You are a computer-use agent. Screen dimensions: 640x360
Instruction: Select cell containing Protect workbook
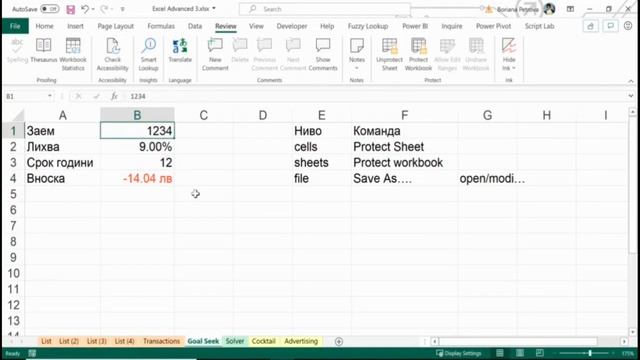coord(404,162)
